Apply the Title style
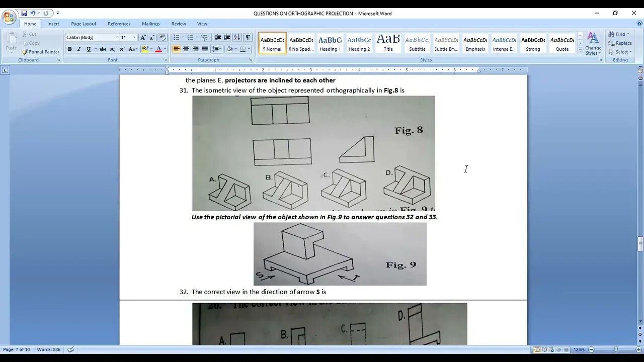The width and height of the screenshot is (644, 362). [388, 43]
